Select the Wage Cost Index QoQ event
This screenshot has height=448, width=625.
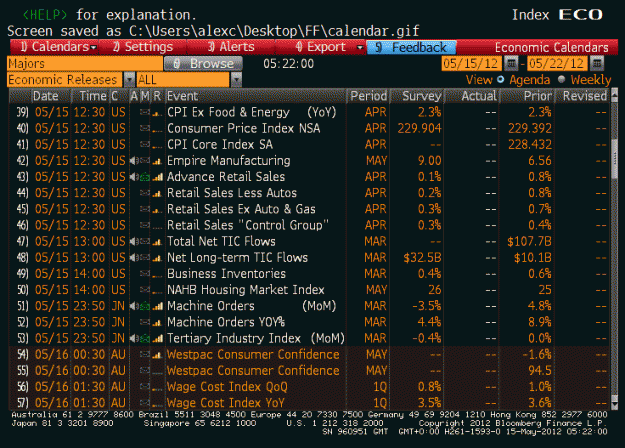pos(227,387)
